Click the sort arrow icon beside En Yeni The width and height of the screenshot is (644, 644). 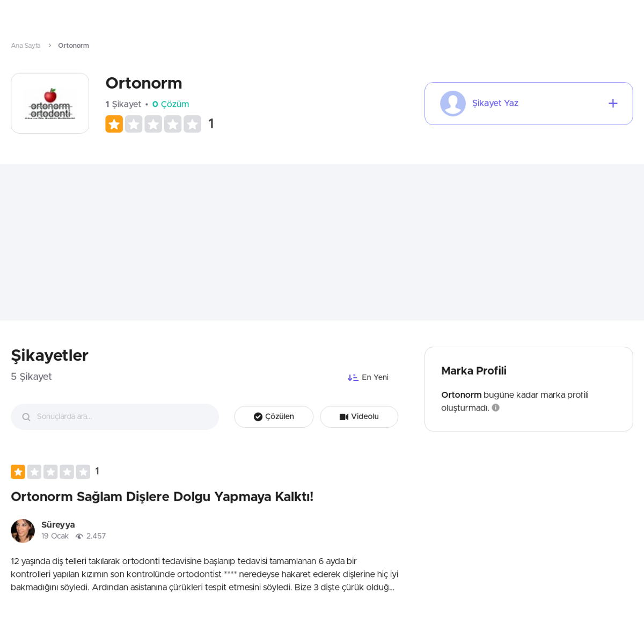click(x=353, y=377)
